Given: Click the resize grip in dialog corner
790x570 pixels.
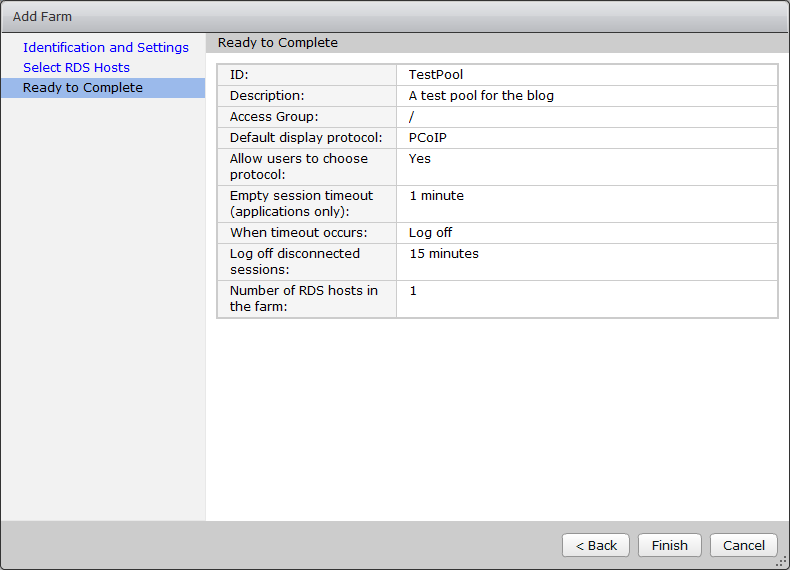Looking at the screenshot, I should coord(782,562).
